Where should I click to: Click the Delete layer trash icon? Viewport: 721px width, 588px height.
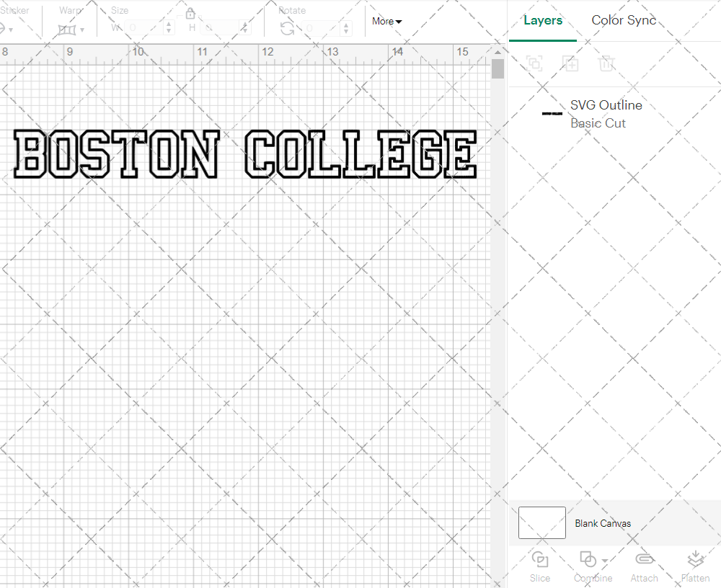607,63
